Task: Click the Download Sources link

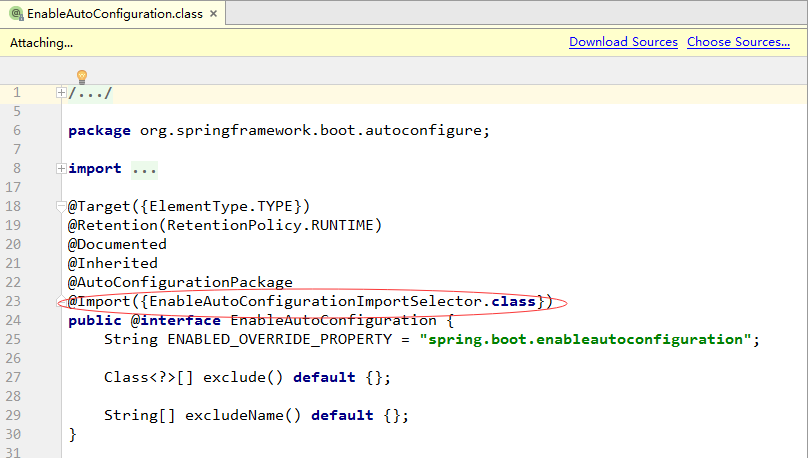Action: pyautogui.click(x=623, y=42)
